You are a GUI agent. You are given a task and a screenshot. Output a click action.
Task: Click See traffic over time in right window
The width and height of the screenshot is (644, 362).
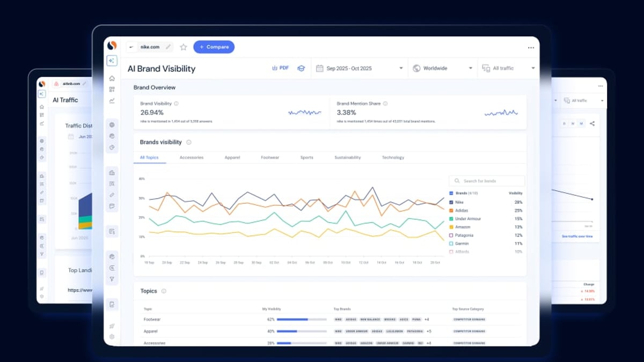[577, 237]
